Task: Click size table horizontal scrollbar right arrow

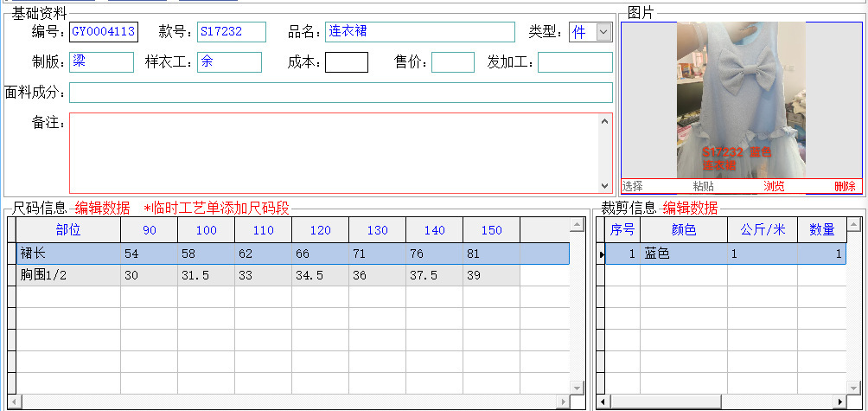Action: tap(564, 401)
